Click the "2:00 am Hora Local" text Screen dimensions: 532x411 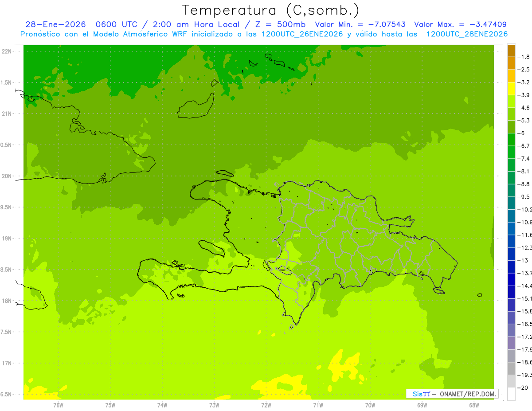coord(196,24)
